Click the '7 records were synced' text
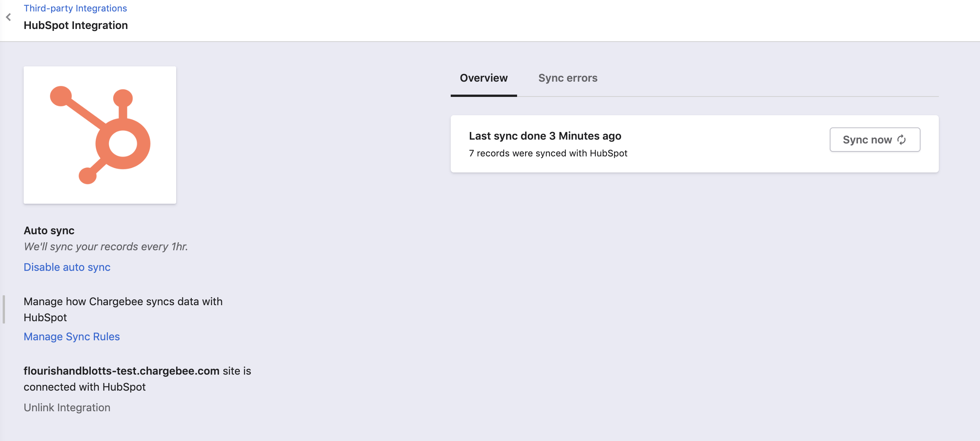This screenshot has height=441, width=980. coord(548,153)
